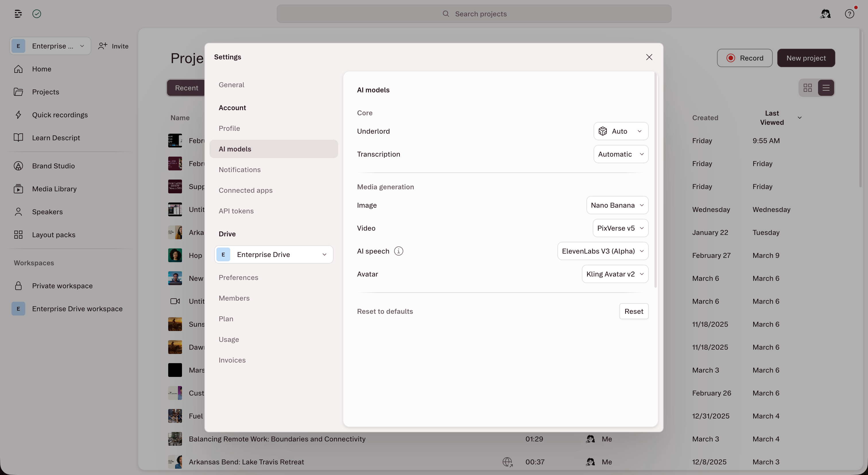
Task: Switch to grid view
Action: (x=808, y=88)
